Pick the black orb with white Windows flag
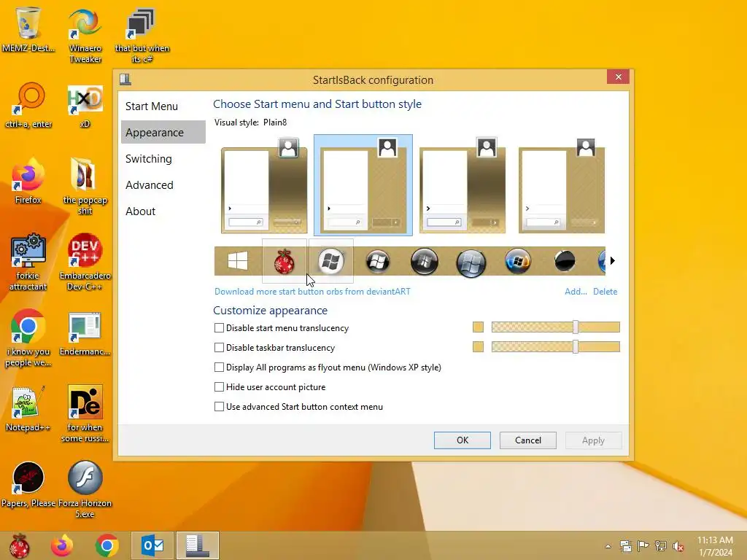Viewport: 747px width, 560px height. point(378,261)
